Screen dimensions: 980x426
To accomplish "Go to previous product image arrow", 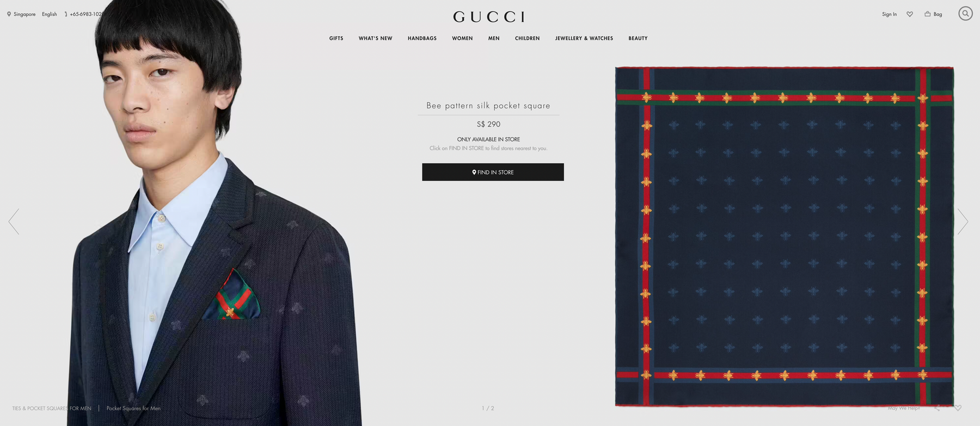I will (14, 221).
